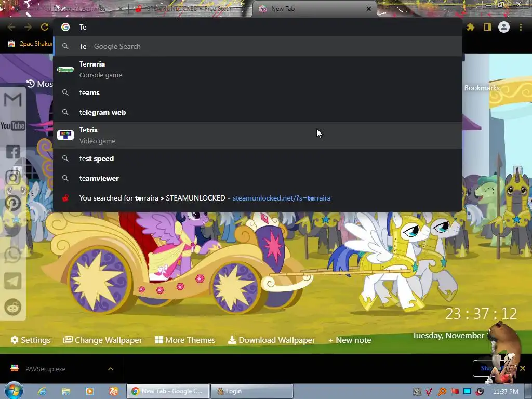
Task: Open the Most Visited history label
Action: tap(39, 84)
